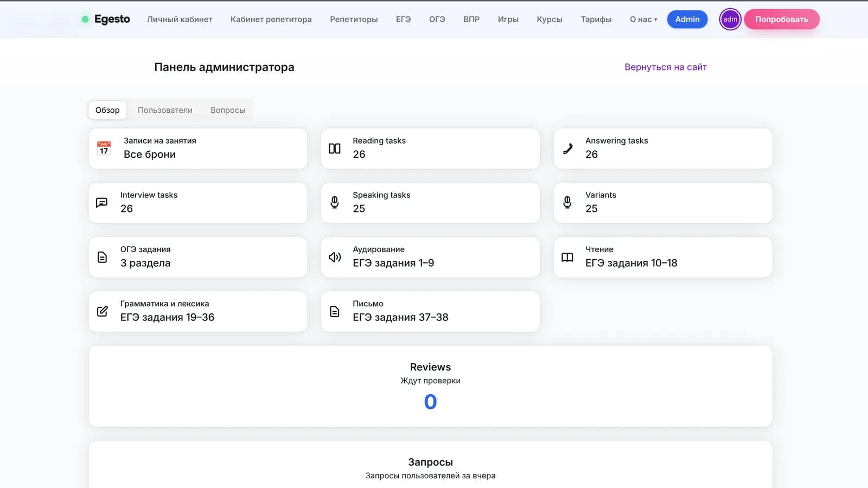Click the pink Попробовать button
The height and width of the screenshot is (488, 868).
pos(782,20)
